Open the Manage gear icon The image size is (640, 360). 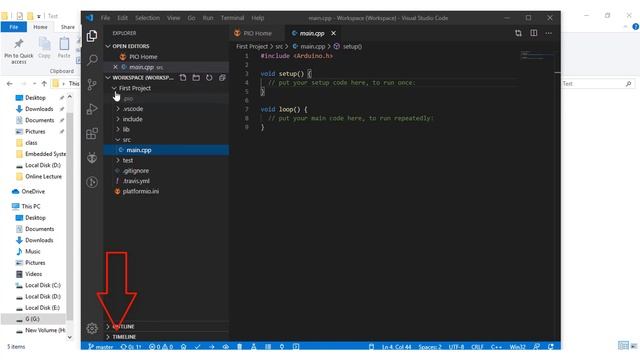pyautogui.click(x=92, y=328)
